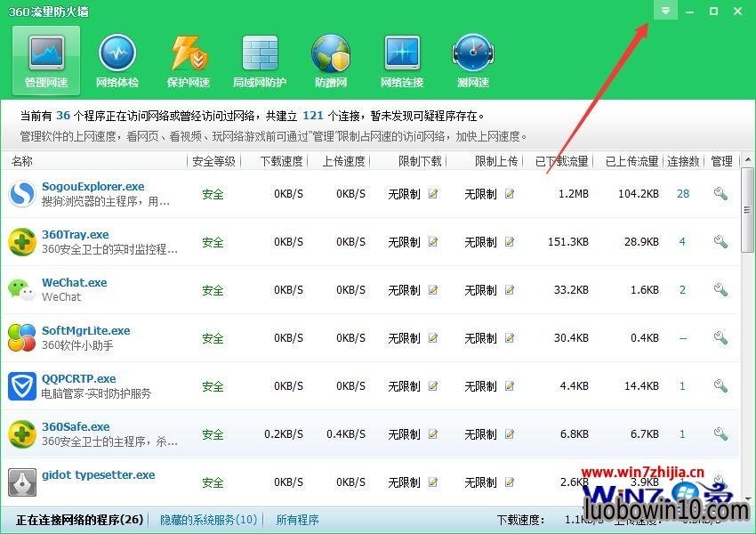Viewport: 756px width, 534px height.
Task: Edit upload limit for gidot typesetter.exe
Action: [509, 481]
